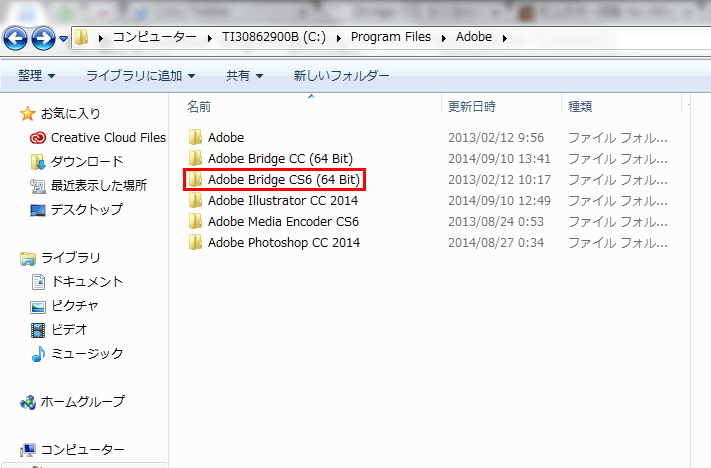Select Adobe Illustrator CC 2014 folder name
The image size is (711, 468).
(x=283, y=200)
